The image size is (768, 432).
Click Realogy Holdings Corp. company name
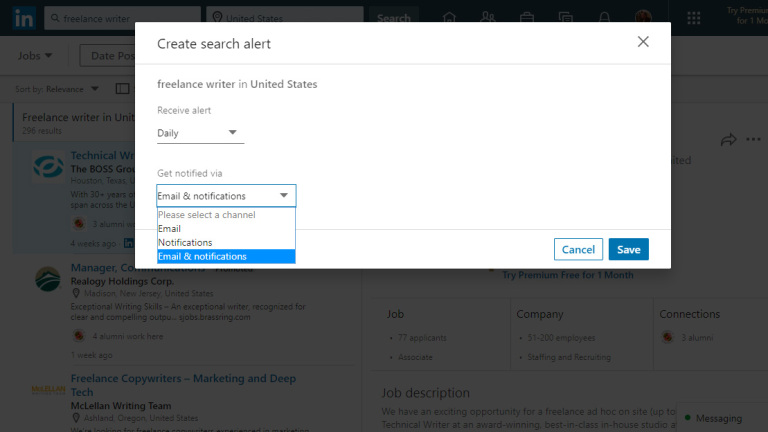(x=122, y=281)
